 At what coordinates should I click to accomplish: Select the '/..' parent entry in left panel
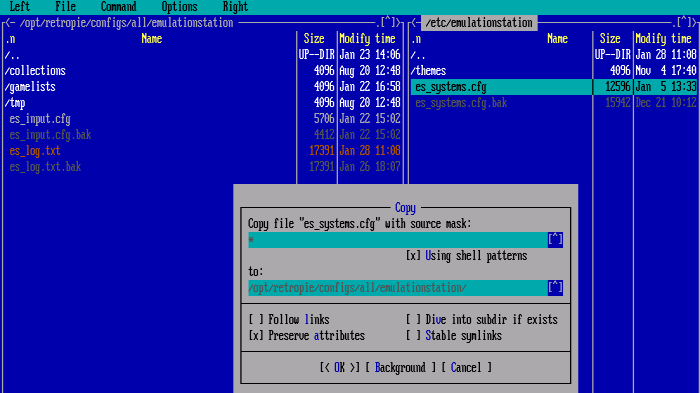(150, 55)
